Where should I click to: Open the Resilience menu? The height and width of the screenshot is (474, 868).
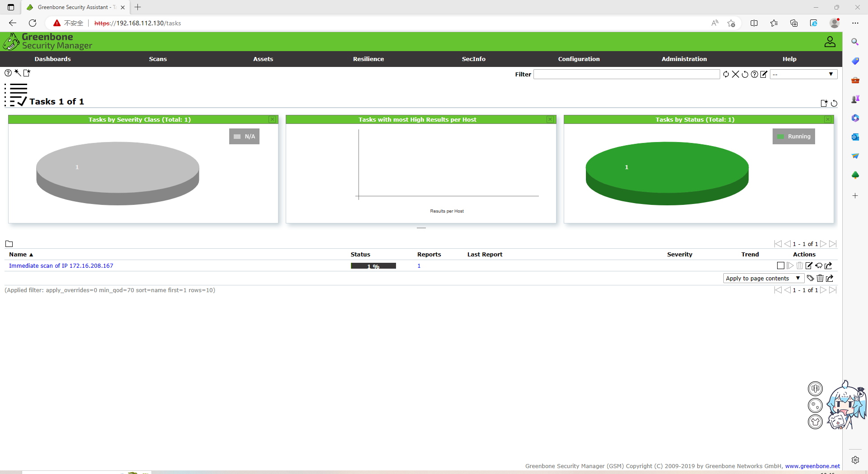click(368, 59)
